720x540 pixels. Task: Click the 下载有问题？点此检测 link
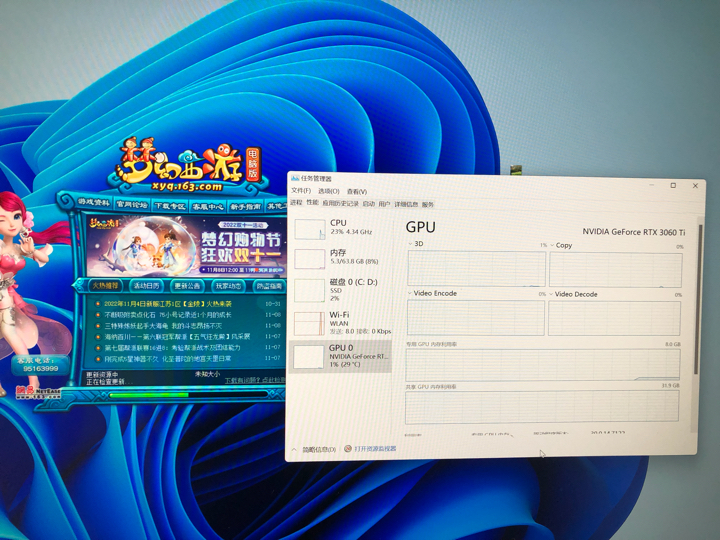pyautogui.click(x=254, y=381)
